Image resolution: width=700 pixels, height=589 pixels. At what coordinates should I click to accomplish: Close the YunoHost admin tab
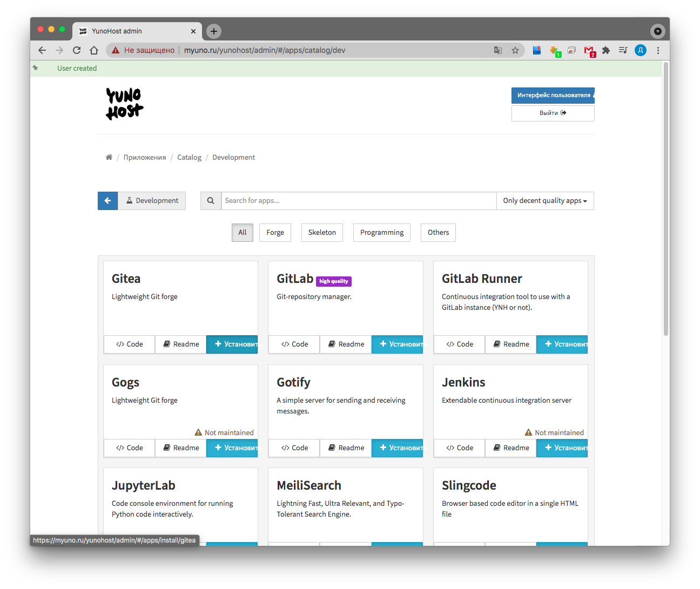[x=193, y=31]
